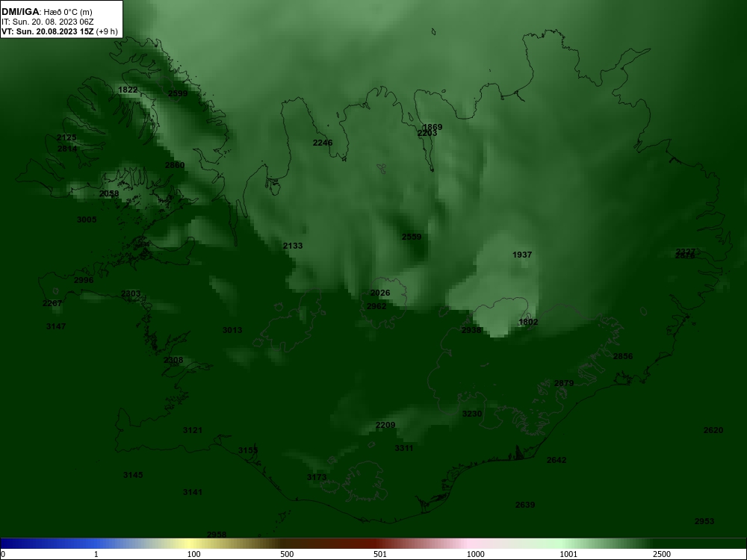Select the 2814 map value
The height and width of the screenshot is (560, 747).
pos(67,149)
